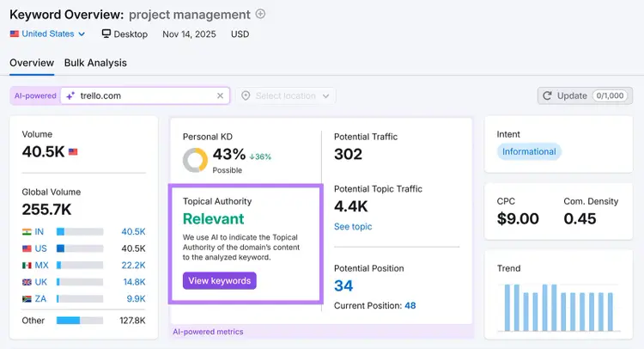Click the sparkle icon in domain field
644x349 pixels.
pos(70,95)
